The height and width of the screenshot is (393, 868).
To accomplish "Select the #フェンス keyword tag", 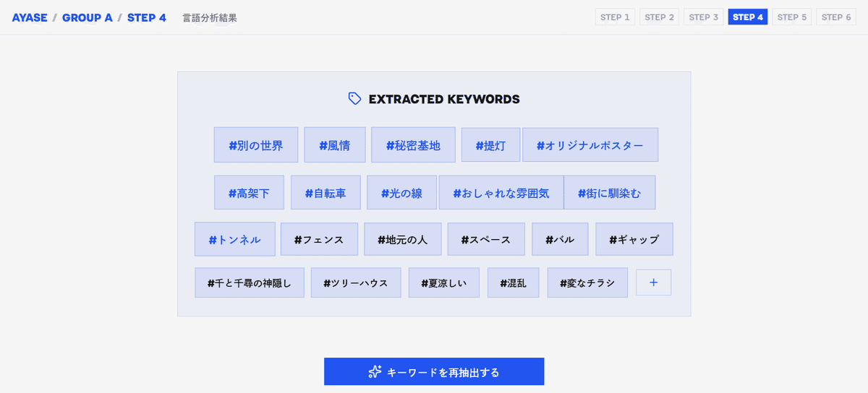I will [319, 239].
